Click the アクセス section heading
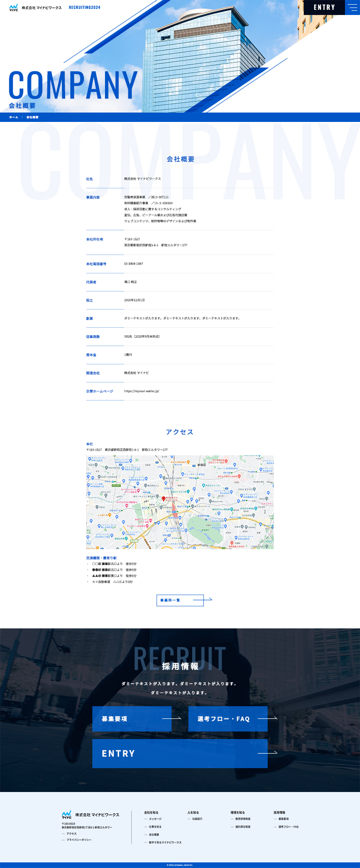 tap(180, 432)
